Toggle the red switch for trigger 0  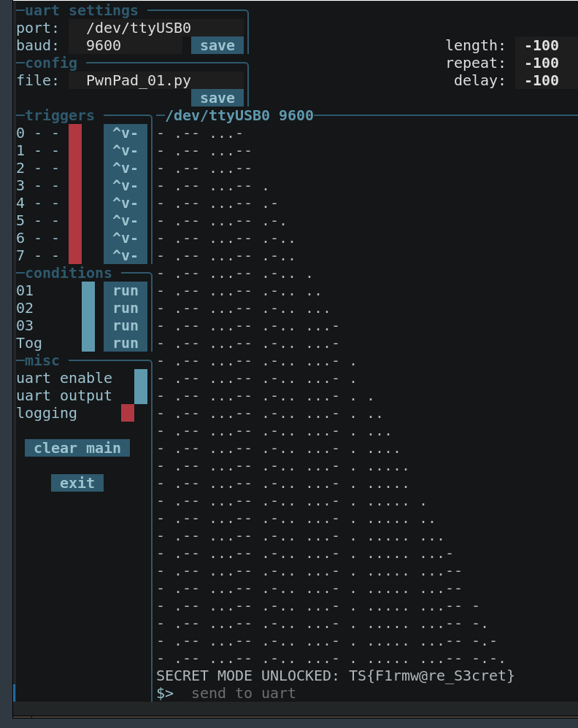75,133
